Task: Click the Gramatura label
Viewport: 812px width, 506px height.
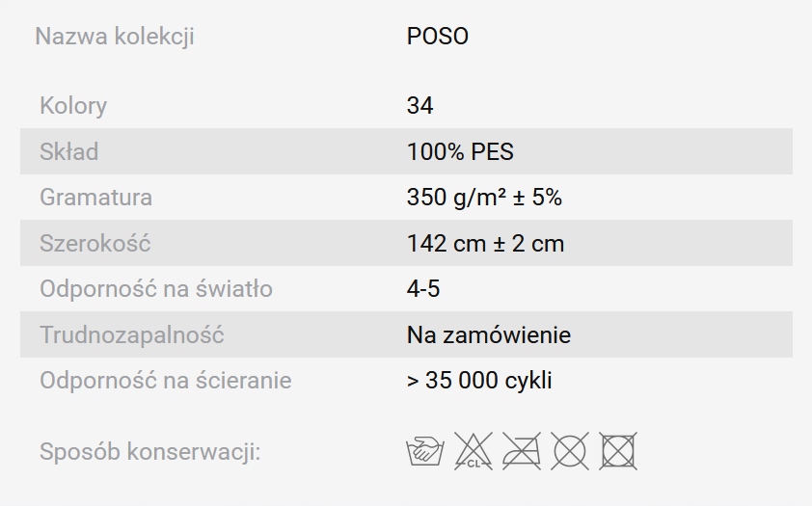Action: point(95,198)
